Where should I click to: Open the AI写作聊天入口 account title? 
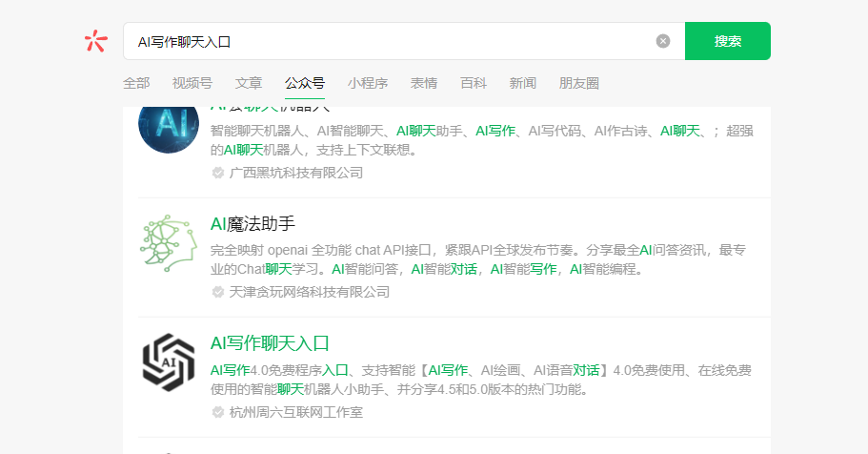pyautogui.click(x=270, y=343)
